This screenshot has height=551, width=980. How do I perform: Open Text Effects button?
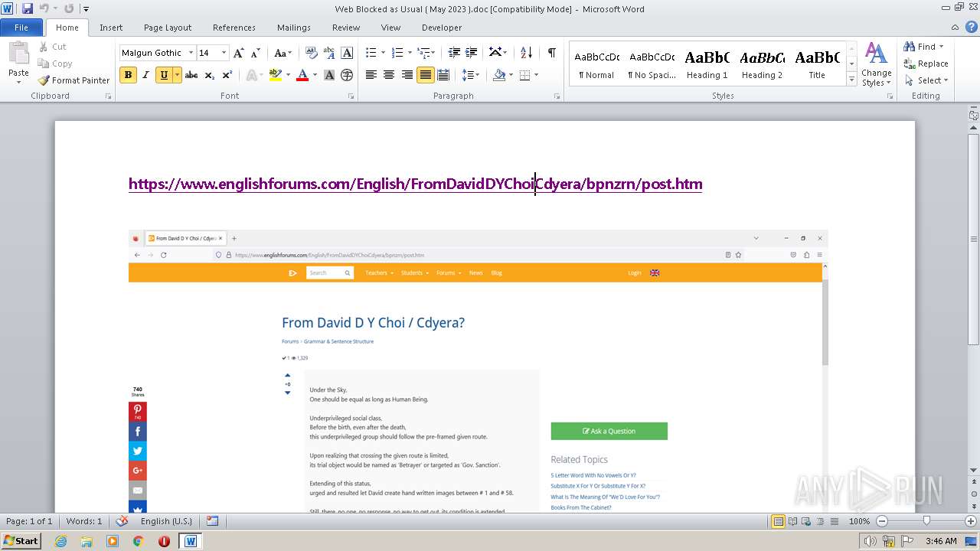251,75
